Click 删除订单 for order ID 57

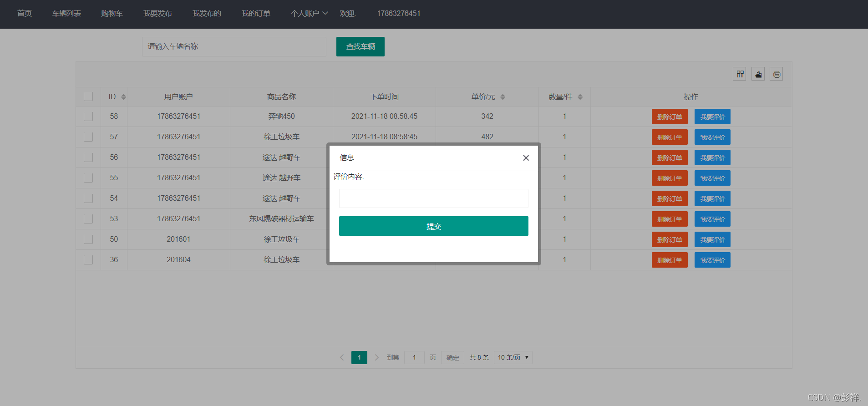pos(670,137)
